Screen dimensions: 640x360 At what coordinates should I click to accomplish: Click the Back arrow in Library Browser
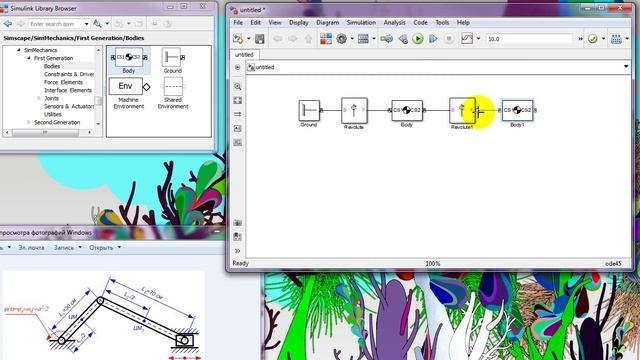(x=7, y=24)
